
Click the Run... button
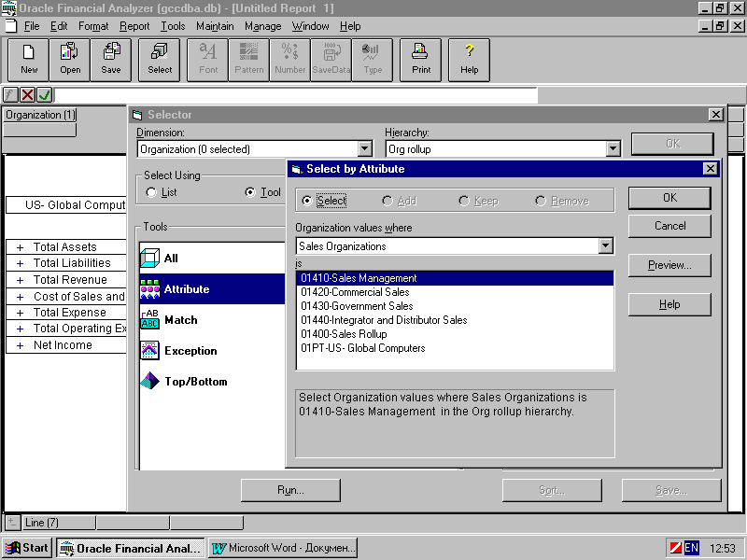[x=290, y=490]
